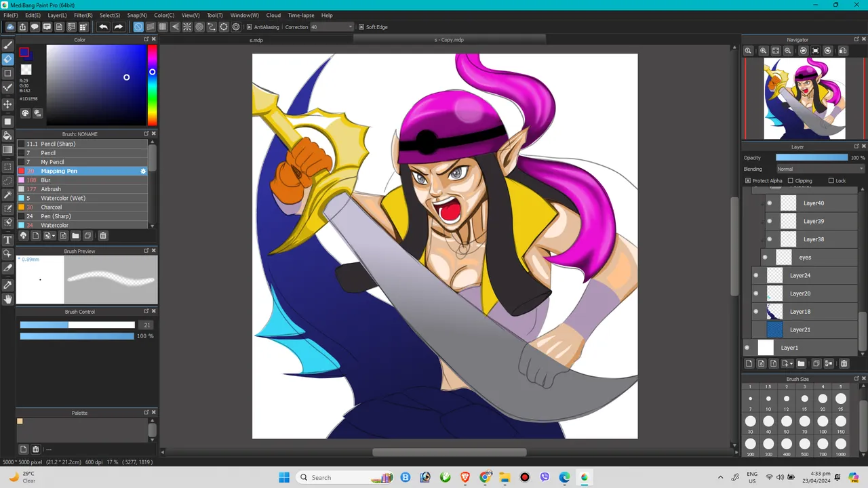
Task: Click the Redo arrow
Action: point(118,27)
